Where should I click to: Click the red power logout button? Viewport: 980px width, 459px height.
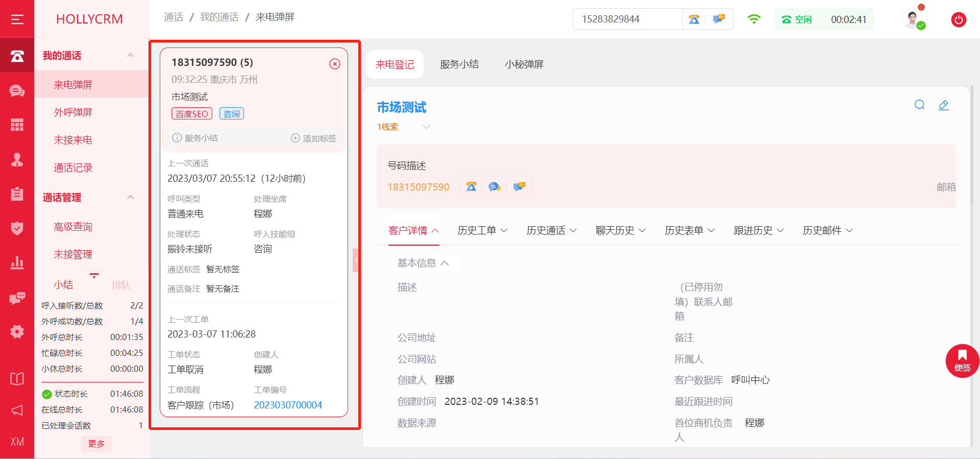[959, 19]
